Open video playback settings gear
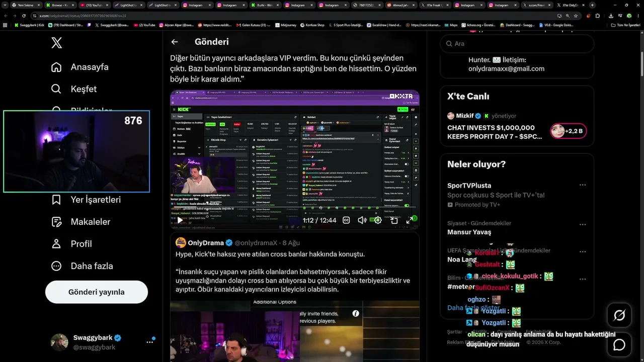644x362 pixels. [378, 220]
